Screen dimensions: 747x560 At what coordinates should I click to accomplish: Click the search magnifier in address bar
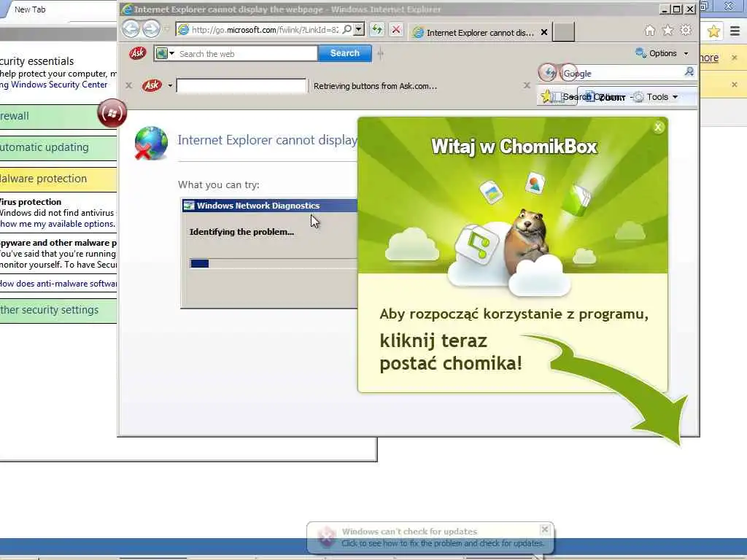pos(347,29)
